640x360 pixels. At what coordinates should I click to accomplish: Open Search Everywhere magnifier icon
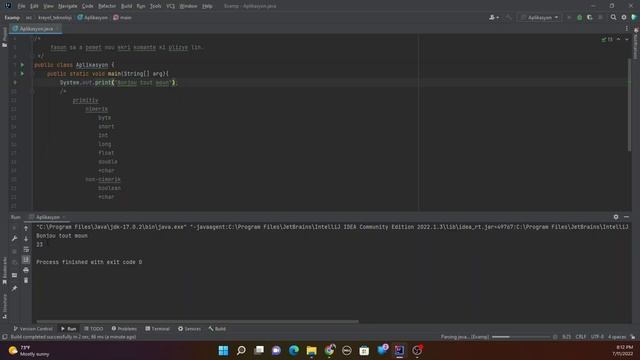(x=613, y=18)
